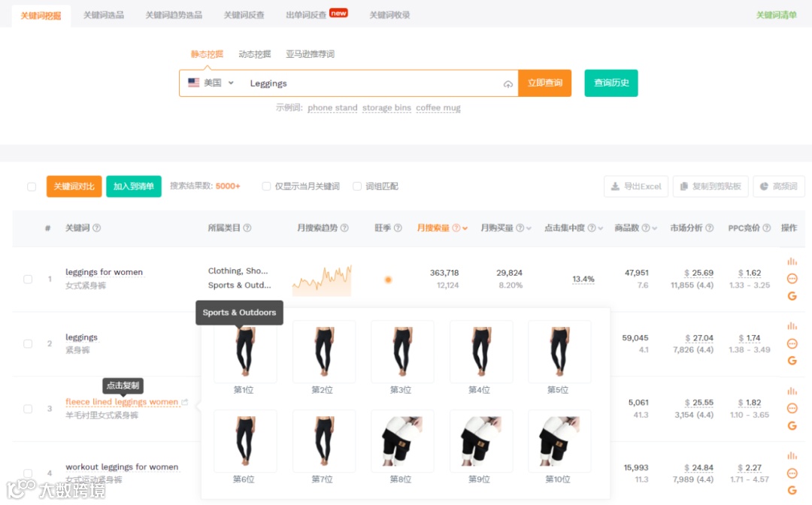Open the 第1位 product thumbnail
Screen dimensions: 812x505
coord(245,352)
